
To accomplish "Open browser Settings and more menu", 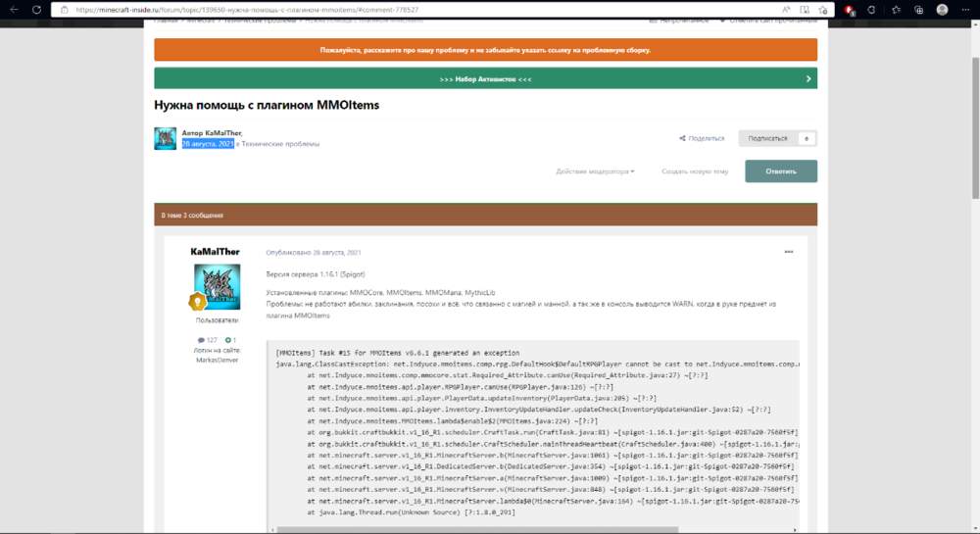I will pyautogui.click(x=965, y=10).
